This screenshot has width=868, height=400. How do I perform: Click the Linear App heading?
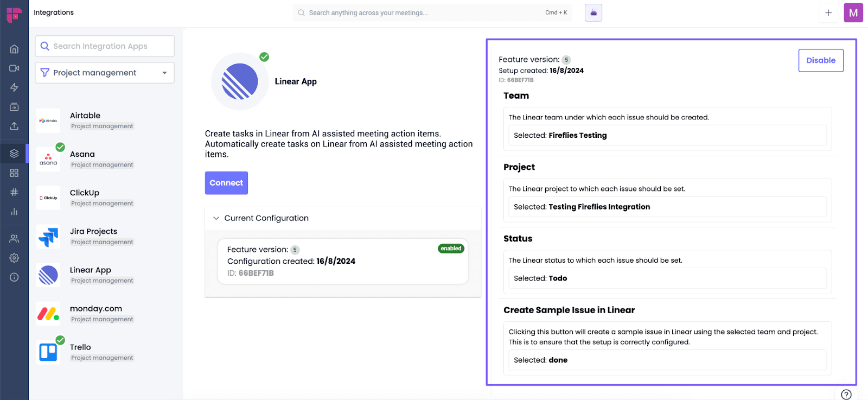pyautogui.click(x=296, y=81)
